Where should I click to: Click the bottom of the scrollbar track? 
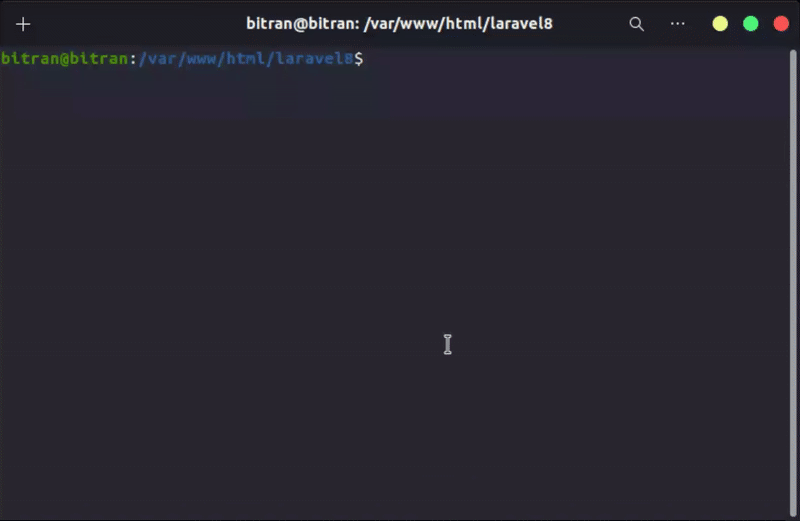coord(793,511)
